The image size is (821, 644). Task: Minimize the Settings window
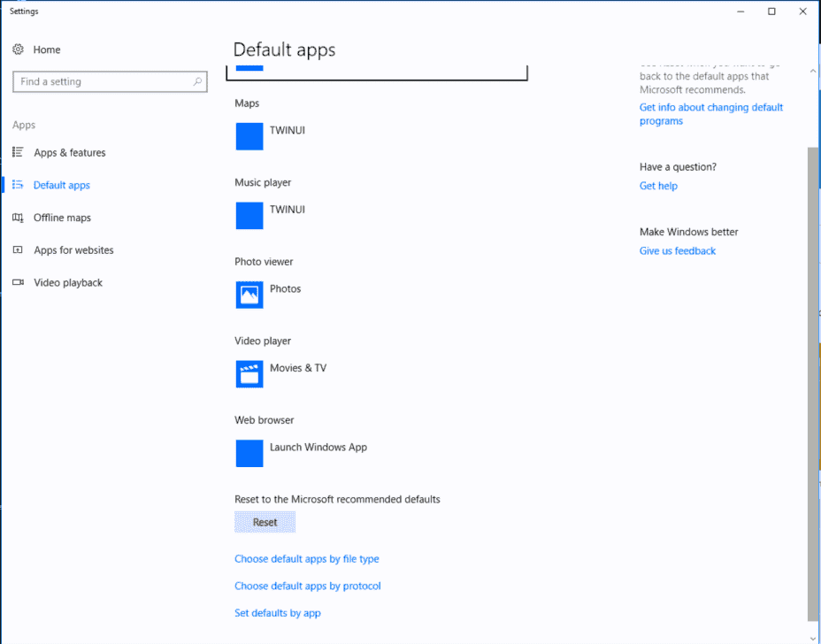pos(740,11)
